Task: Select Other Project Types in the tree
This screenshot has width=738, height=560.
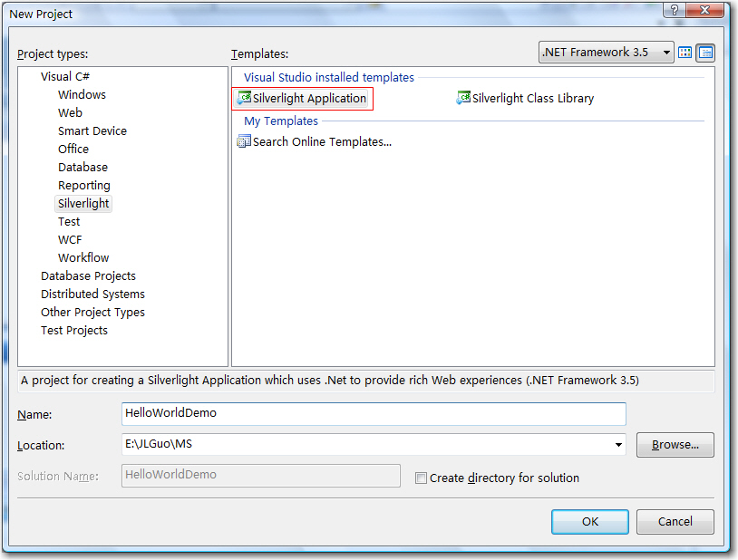Action: (92, 313)
